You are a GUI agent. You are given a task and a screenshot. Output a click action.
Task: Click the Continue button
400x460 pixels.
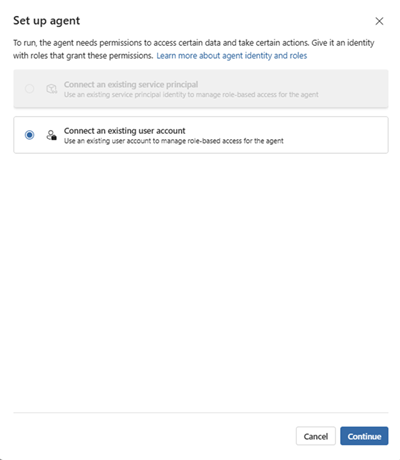point(364,436)
